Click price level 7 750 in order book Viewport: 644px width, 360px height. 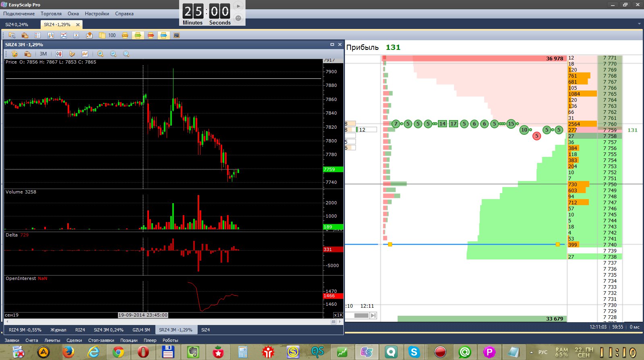[x=610, y=184]
